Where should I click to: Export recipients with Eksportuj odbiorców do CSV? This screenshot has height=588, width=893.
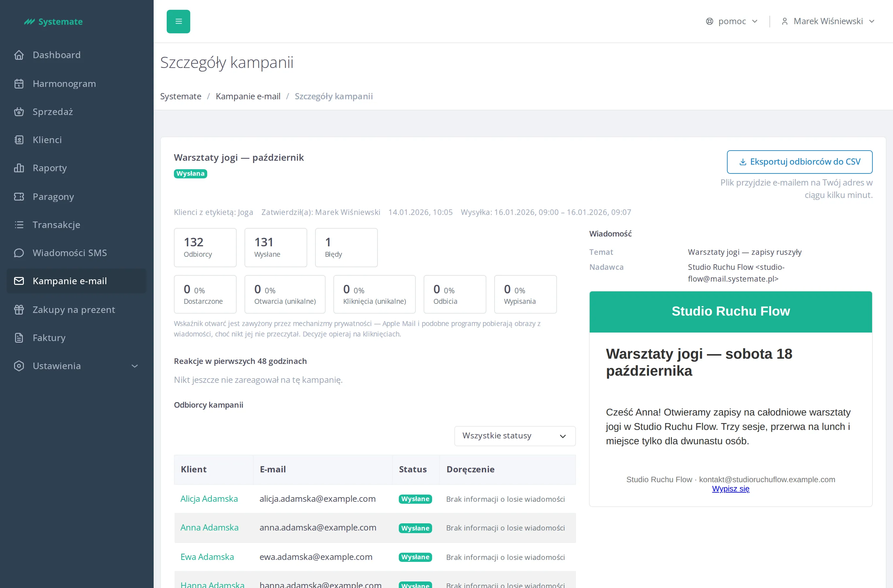tap(799, 162)
